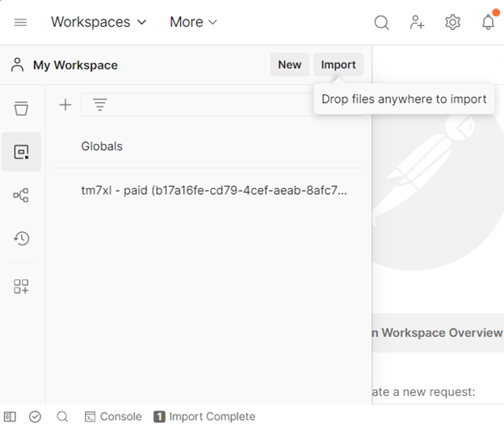The height and width of the screenshot is (425, 504).
Task: Click the New button
Action: pyautogui.click(x=289, y=65)
